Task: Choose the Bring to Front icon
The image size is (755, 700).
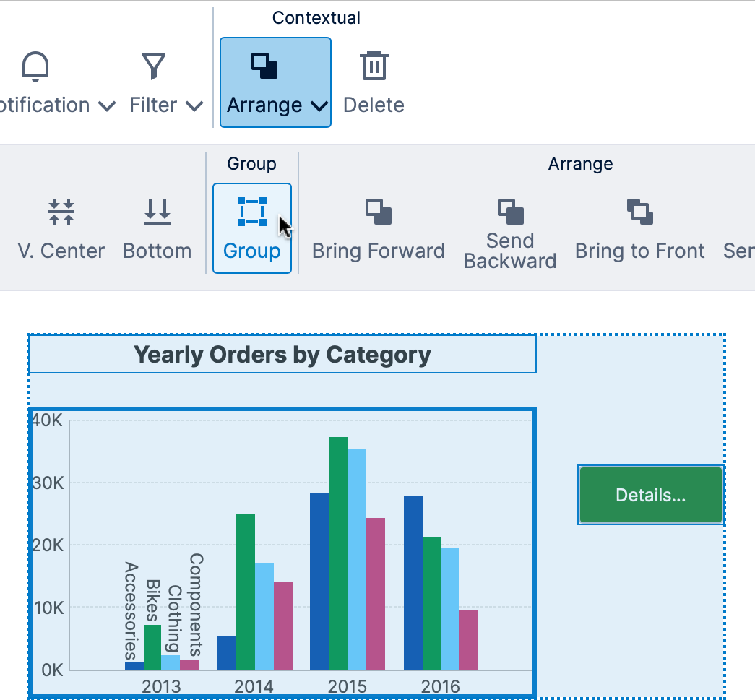Action: click(x=639, y=212)
